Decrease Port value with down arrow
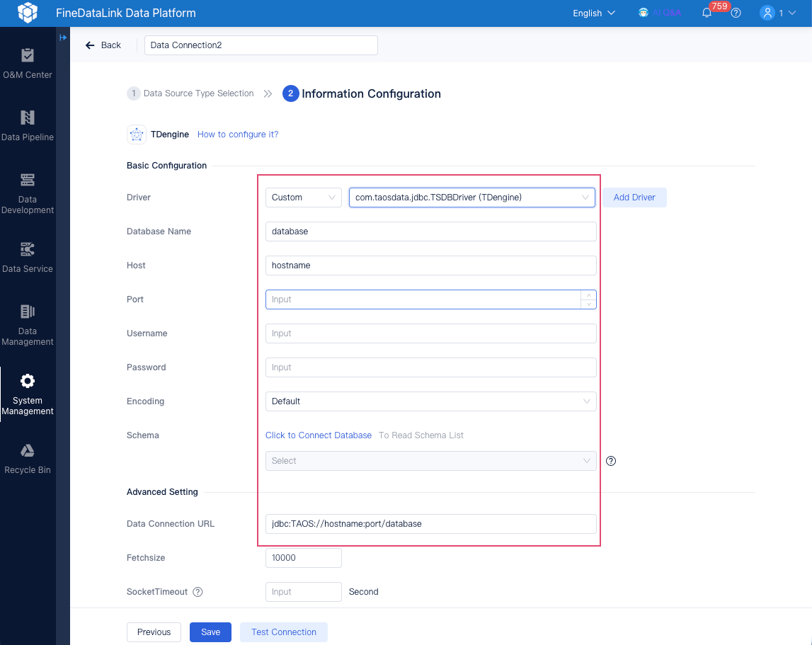Image resolution: width=812 pixels, height=645 pixels. tap(588, 304)
